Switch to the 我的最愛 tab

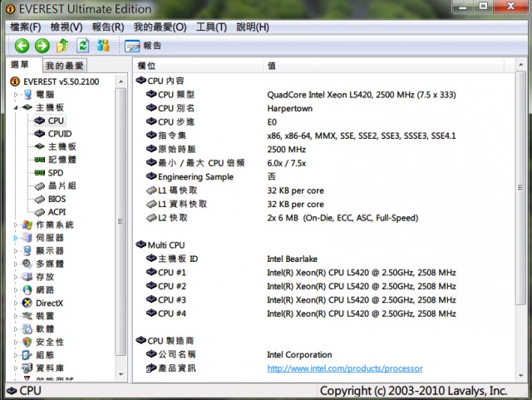tap(65, 66)
